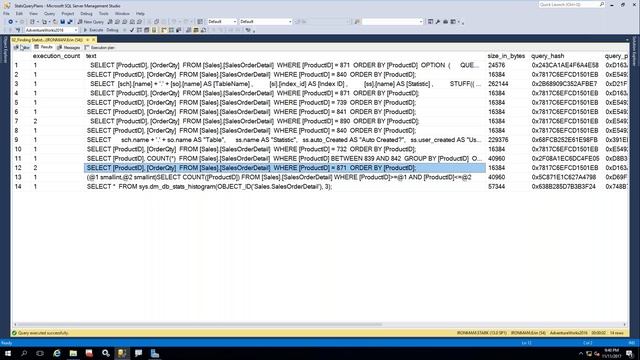Image resolution: width=640 pixels, height=360 pixels.
Task: Click Display Estimated Execution Plan icon
Action: point(139,30)
